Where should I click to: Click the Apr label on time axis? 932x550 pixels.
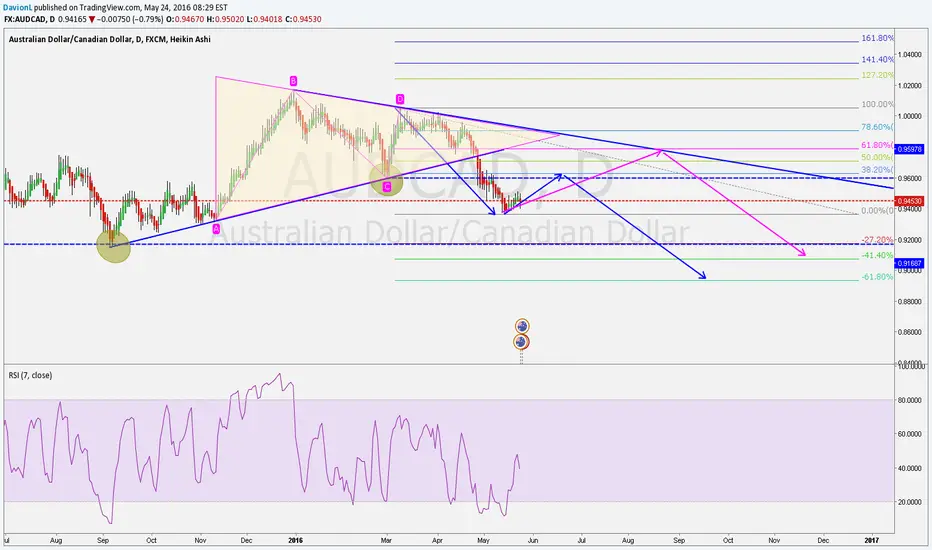[x=437, y=540]
